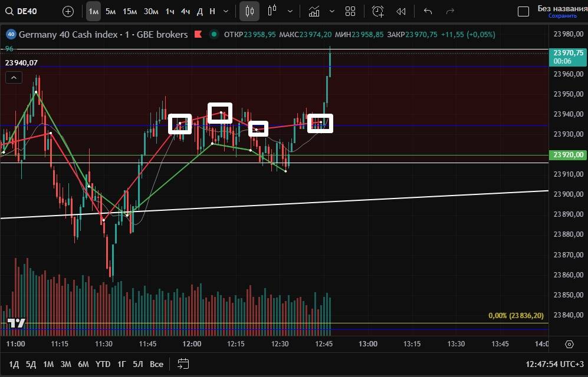Open the candlestick chart type selector
Viewport: 588px width, 377px height.
tap(249, 11)
